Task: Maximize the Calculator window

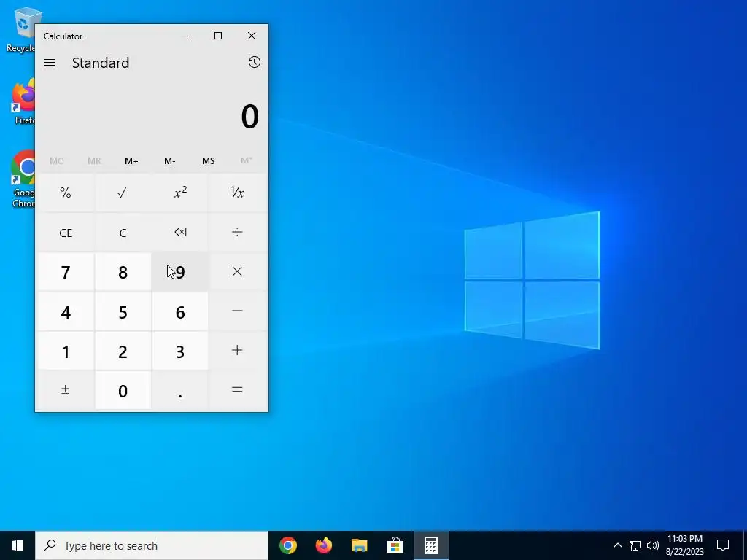Action: tap(218, 36)
